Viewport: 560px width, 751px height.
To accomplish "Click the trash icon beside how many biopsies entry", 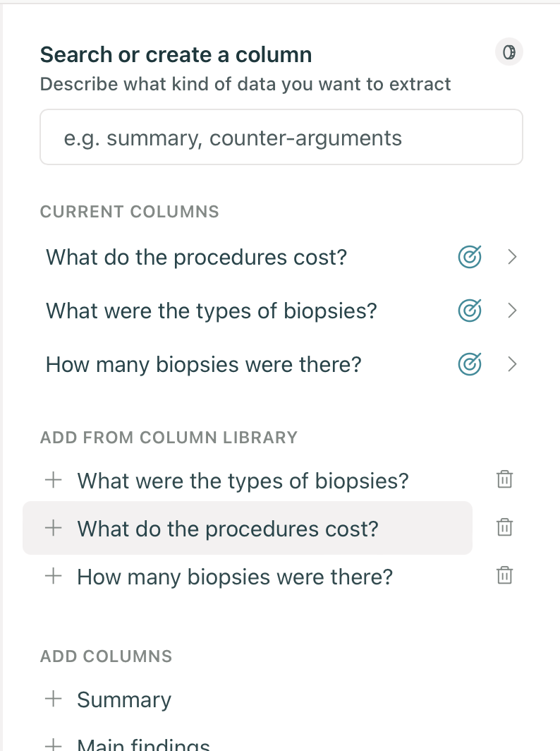I will coord(504,575).
